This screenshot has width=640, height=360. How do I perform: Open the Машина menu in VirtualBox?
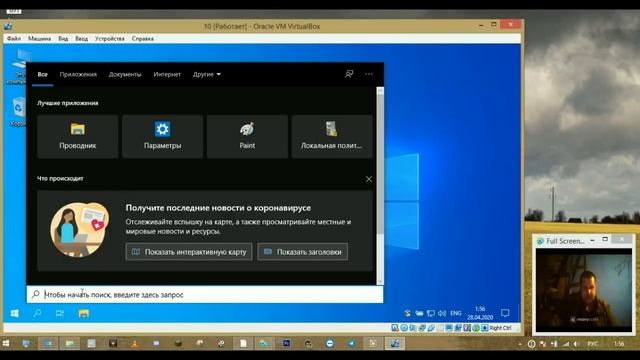pos(40,38)
